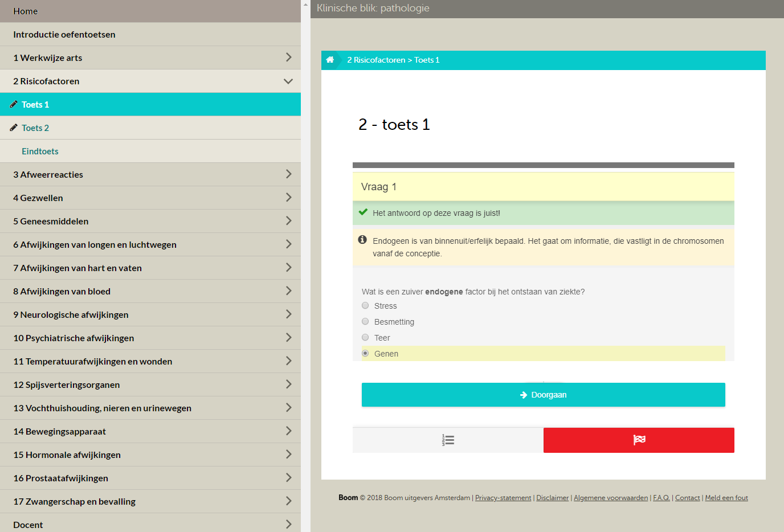Click the info icon next to explanation
This screenshot has width=784, height=532.
pyautogui.click(x=362, y=240)
